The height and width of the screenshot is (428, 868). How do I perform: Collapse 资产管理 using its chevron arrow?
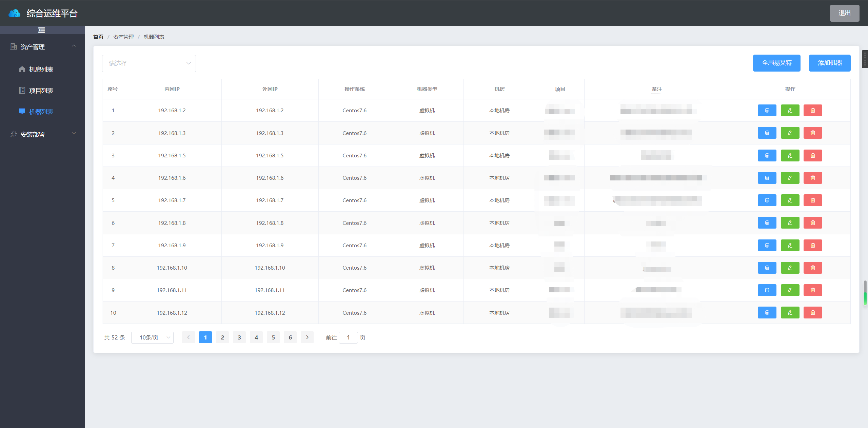tap(74, 46)
